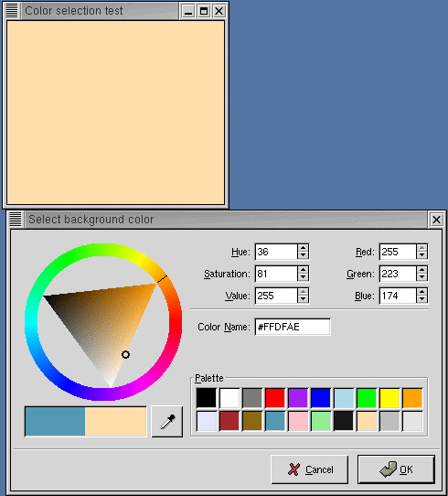Select the silver-gray second-row palette swatch
This screenshot has height=496, width=448.
389,421
